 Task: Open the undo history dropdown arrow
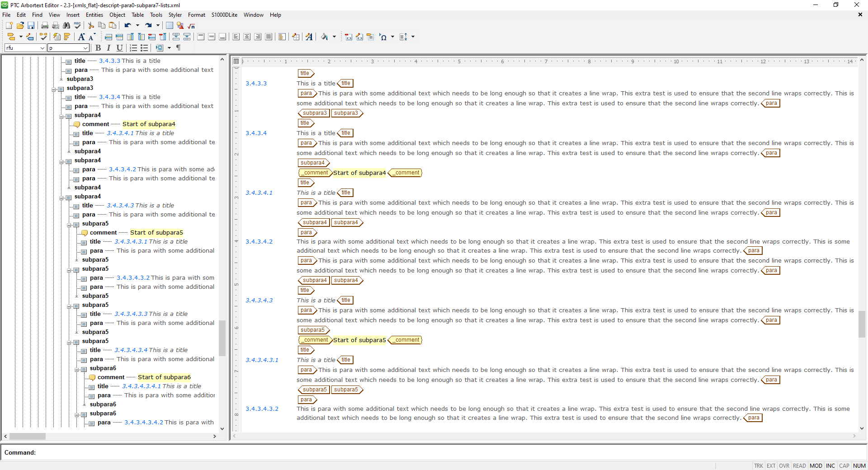tap(138, 25)
